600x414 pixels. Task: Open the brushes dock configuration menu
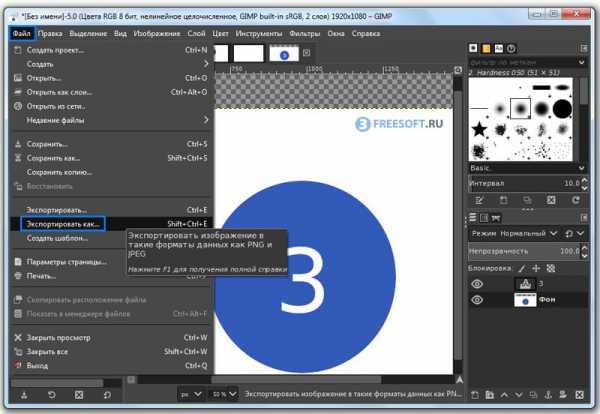click(584, 48)
